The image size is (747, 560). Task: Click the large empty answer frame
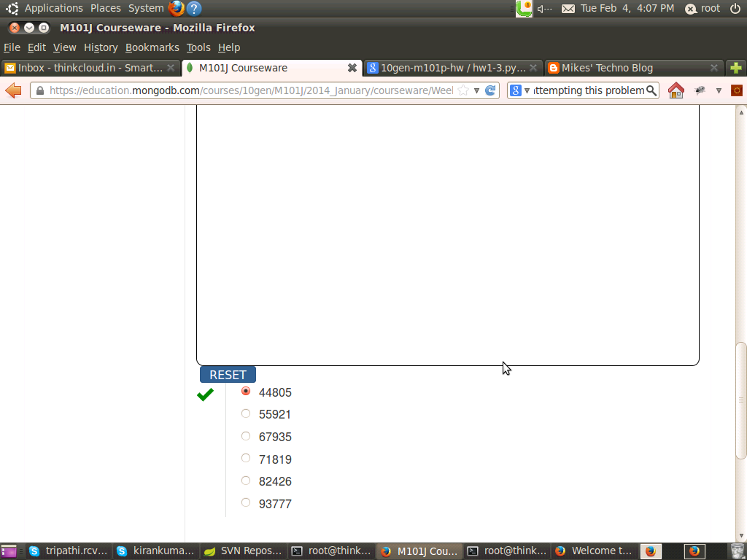point(448,236)
